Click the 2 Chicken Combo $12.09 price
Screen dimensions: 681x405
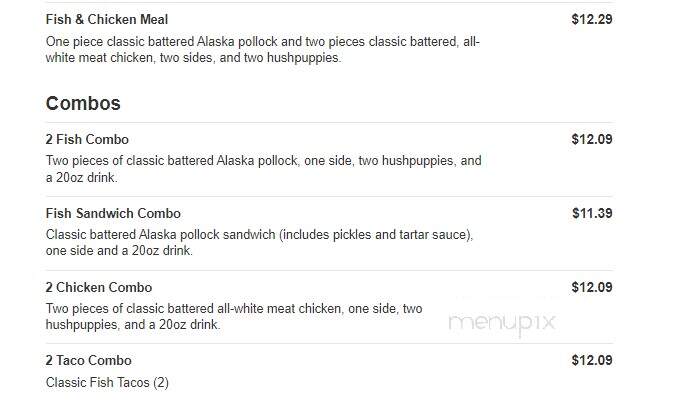(x=592, y=287)
